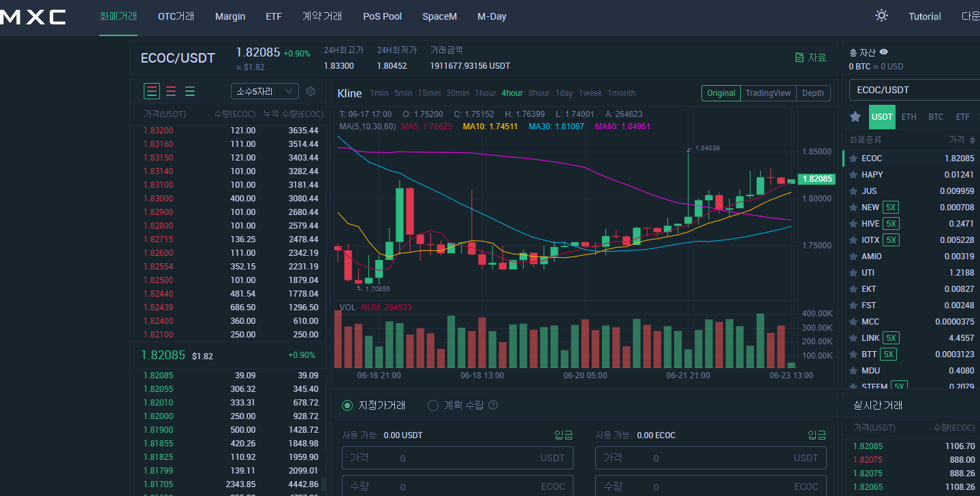The image size is (980, 496).
Task: Open the PoS Pool menu item
Action: click(x=382, y=16)
